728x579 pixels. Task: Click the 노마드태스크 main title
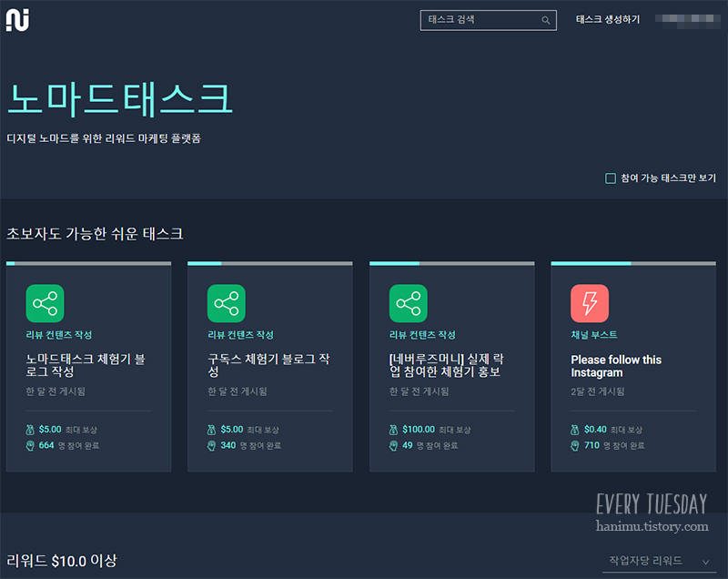(120, 98)
